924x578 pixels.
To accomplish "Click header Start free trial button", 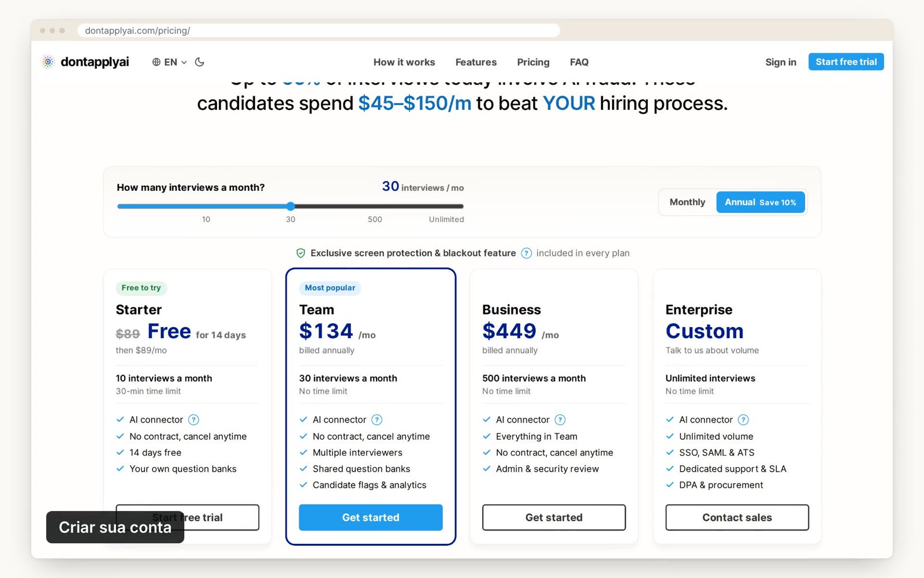I will click(846, 62).
